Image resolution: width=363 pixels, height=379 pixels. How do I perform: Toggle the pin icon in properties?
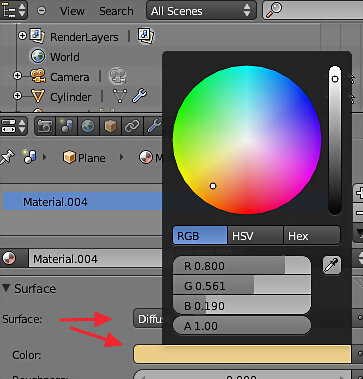pos(7,157)
